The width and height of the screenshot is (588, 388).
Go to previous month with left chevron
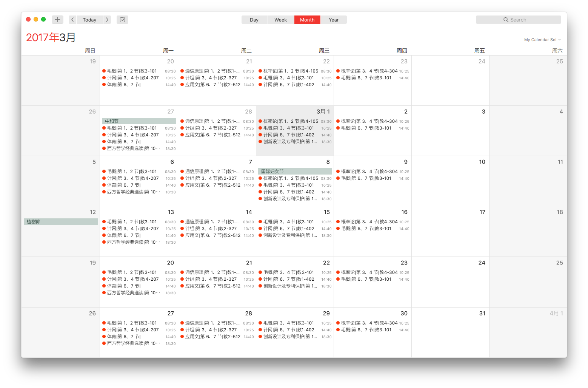(72, 20)
